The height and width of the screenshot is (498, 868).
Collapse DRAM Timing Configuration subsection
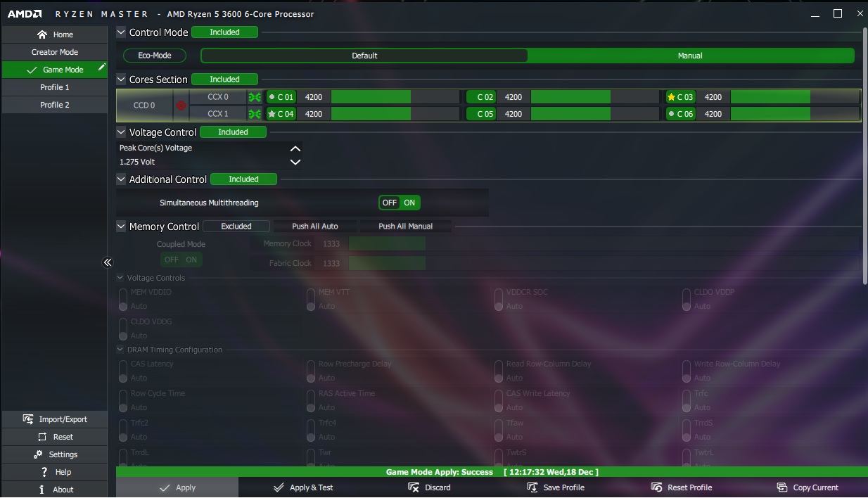tap(120, 350)
